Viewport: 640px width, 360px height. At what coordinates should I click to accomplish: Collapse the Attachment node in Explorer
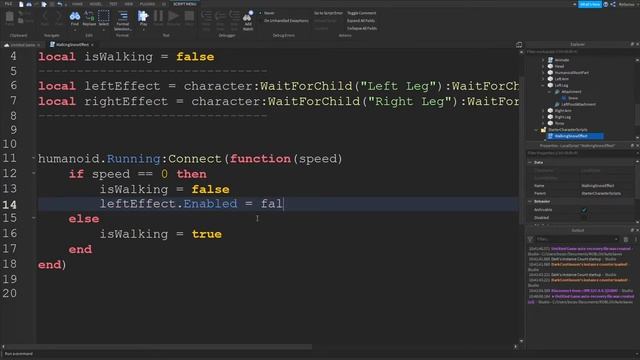[550, 92]
